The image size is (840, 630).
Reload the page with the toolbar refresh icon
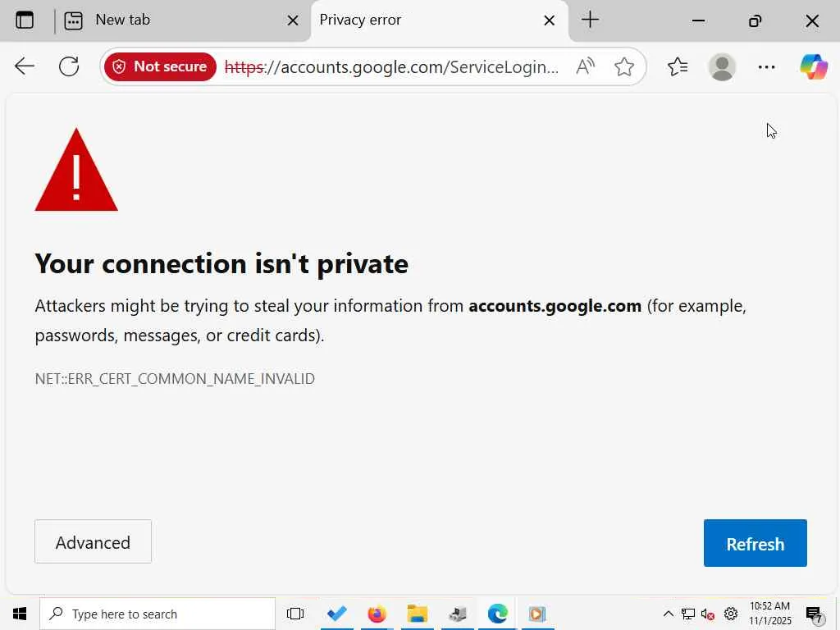point(69,66)
